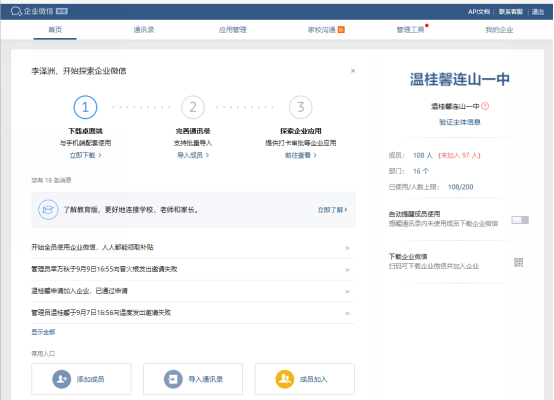Select the step 2 circle icon
This screenshot has height=400, width=554.
pyautogui.click(x=193, y=107)
